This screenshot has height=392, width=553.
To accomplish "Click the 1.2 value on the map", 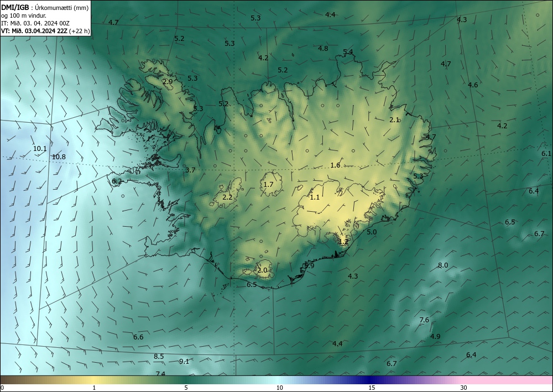I will [x=343, y=242].
